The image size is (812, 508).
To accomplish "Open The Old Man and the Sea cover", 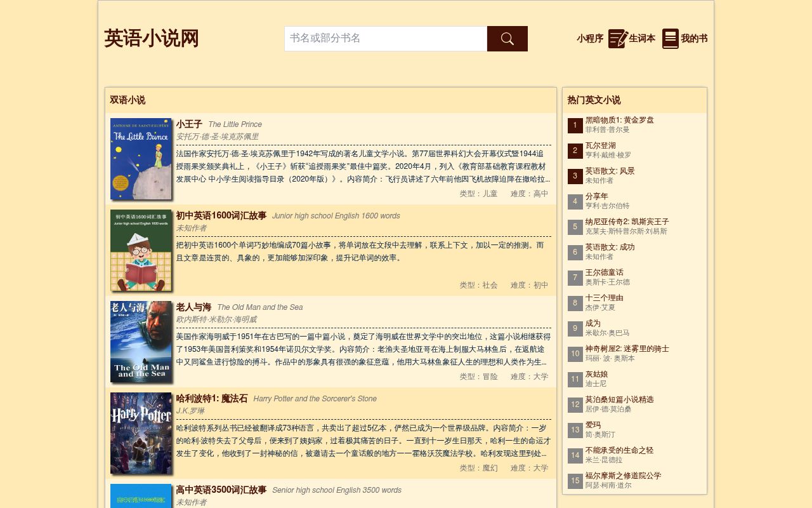I will point(141,342).
